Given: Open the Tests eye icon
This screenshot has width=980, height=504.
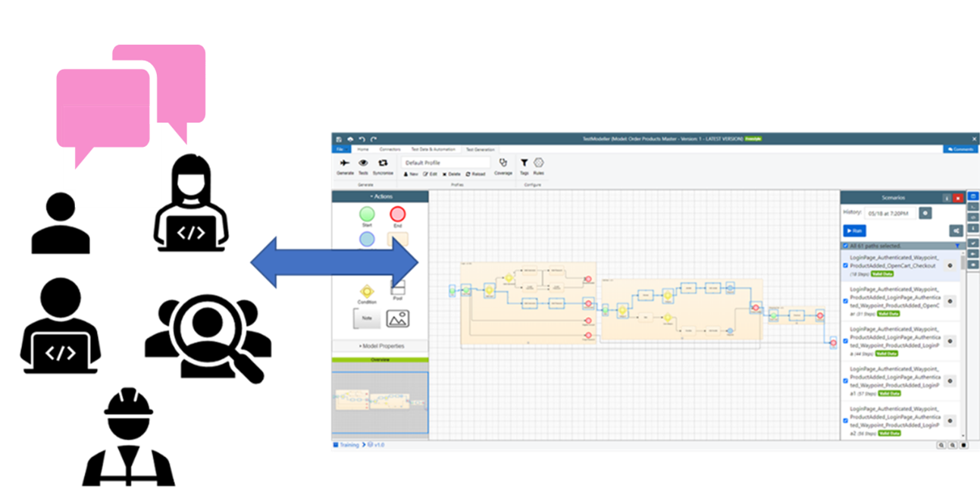Looking at the screenshot, I should (x=363, y=163).
